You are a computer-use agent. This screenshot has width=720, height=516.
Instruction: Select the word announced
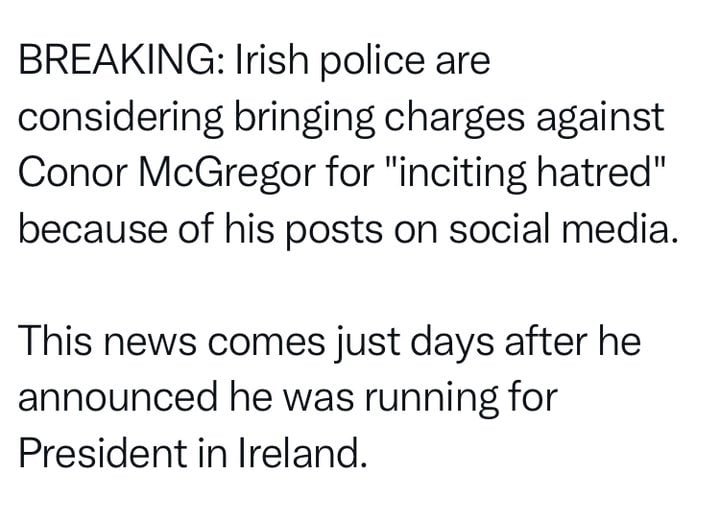[x=118, y=397]
